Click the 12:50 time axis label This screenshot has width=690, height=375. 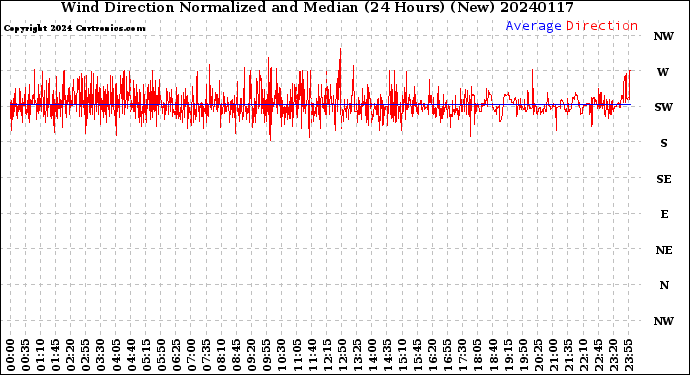tap(342, 355)
